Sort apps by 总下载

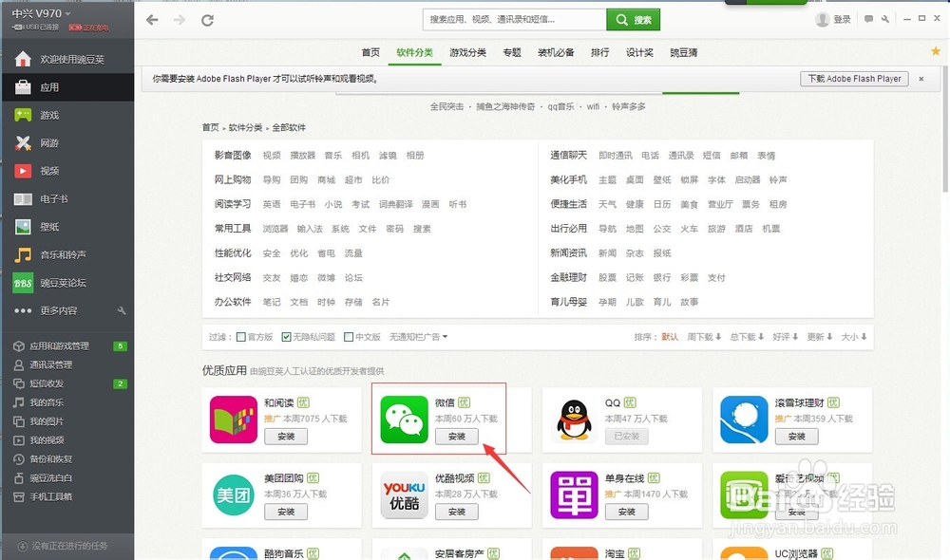coord(747,337)
